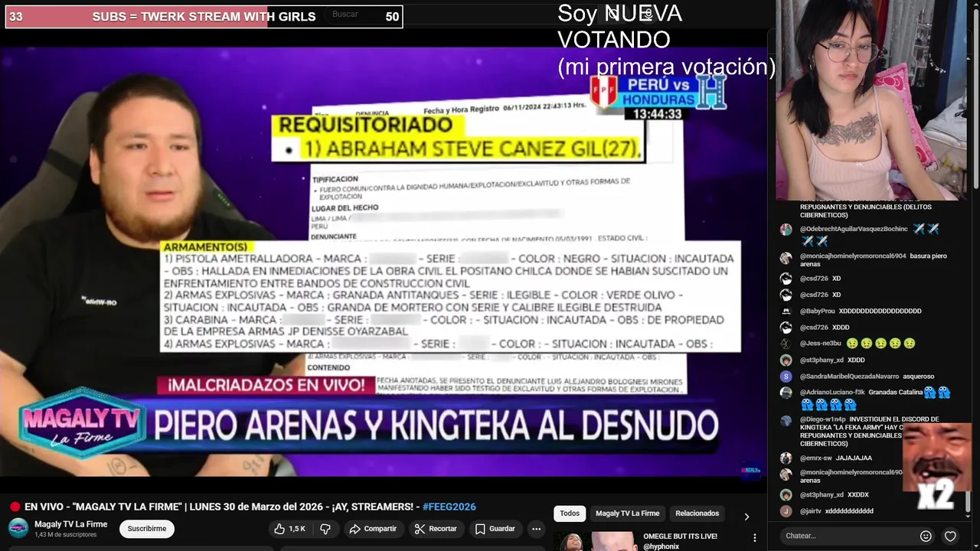Click the avatar of @AdrianoLuciano-f3k in the chat
Screen dimensions: 980x551
(x=786, y=393)
